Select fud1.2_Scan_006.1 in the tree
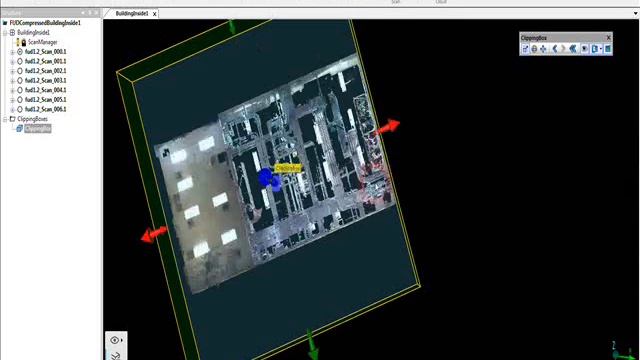This screenshot has width=640, height=360. (45, 109)
